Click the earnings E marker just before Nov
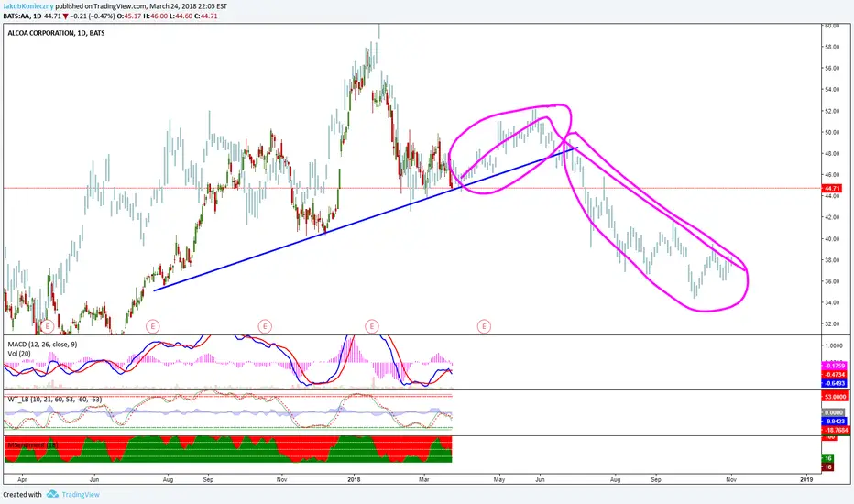The height and width of the screenshot is (504, 854). click(265, 326)
